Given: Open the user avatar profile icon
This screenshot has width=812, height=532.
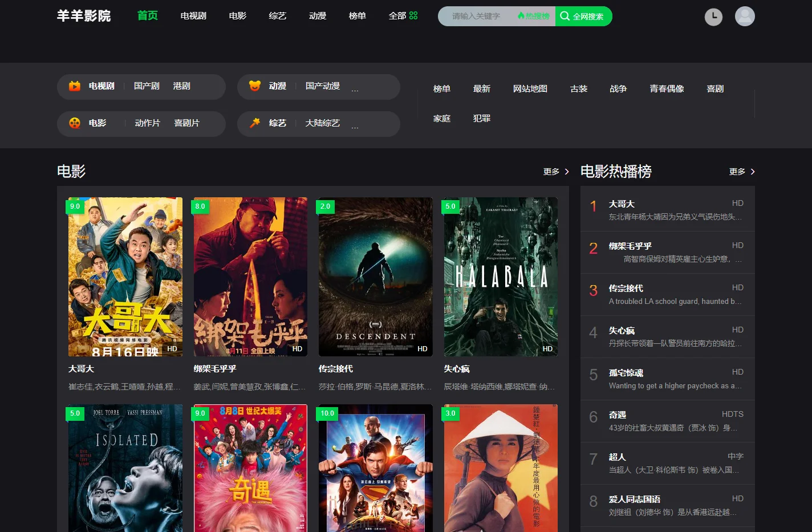Looking at the screenshot, I should click(745, 17).
